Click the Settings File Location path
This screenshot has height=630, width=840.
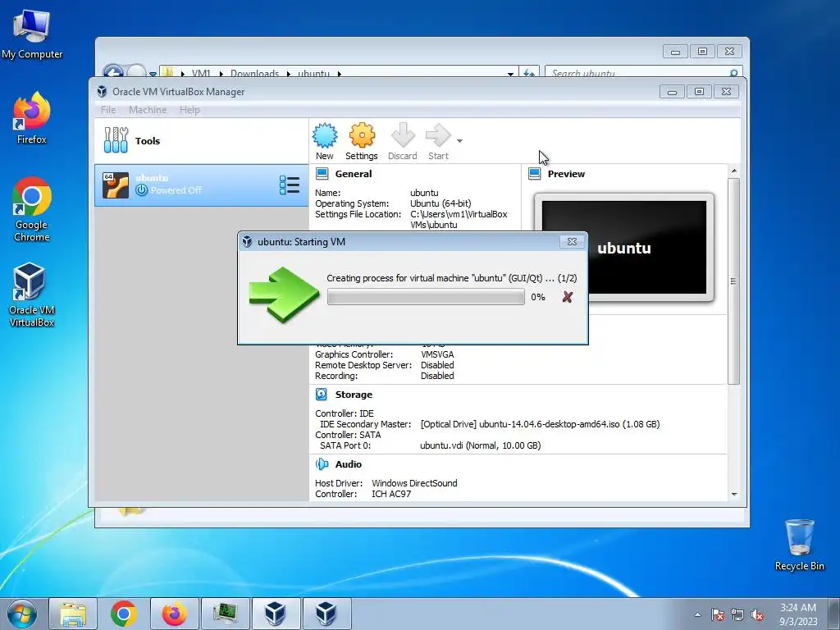(x=459, y=219)
